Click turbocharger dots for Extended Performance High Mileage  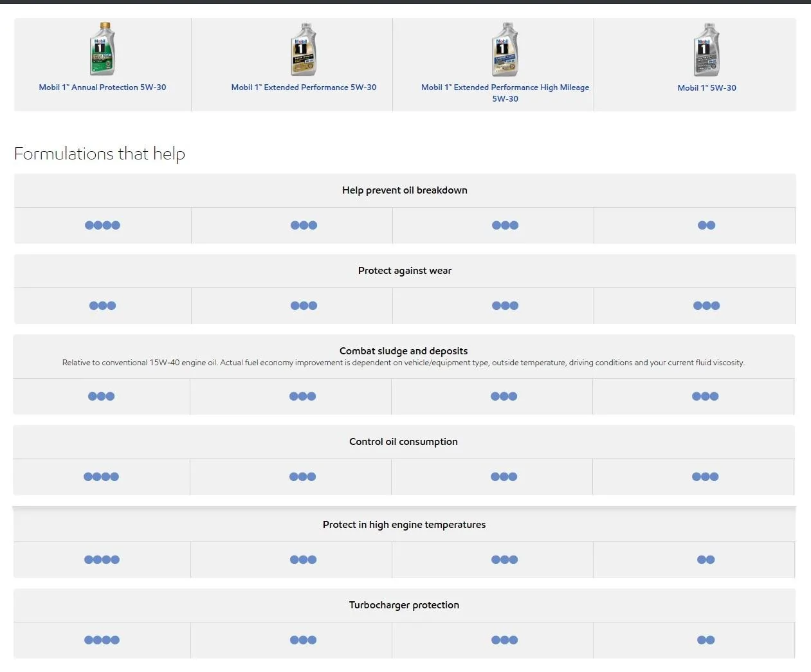click(504, 640)
